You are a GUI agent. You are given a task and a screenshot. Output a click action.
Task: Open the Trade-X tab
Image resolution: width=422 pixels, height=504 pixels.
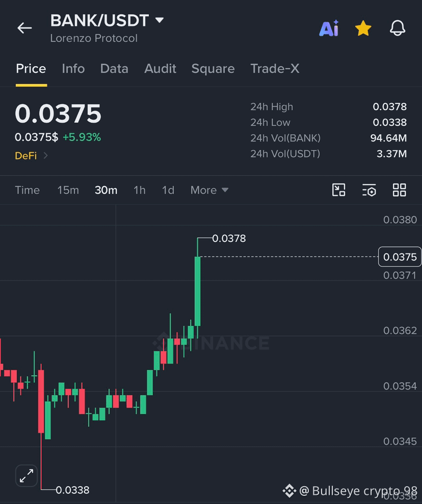click(x=275, y=68)
